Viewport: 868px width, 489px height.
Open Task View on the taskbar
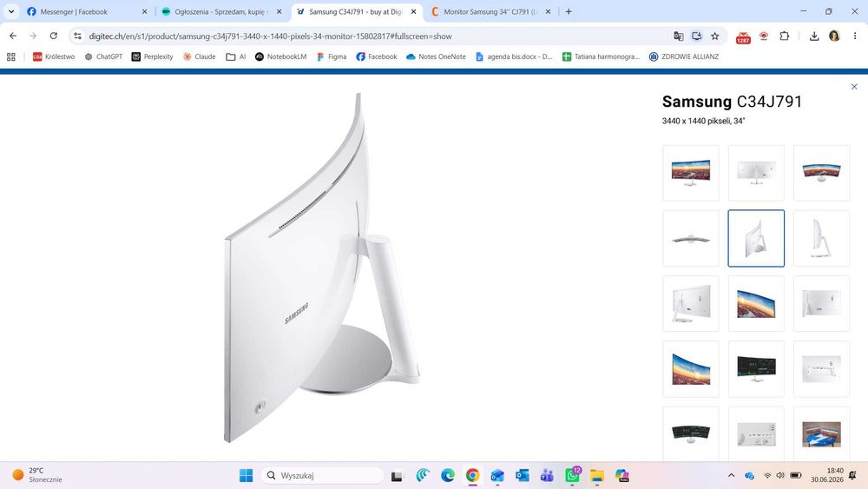(397, 476)
